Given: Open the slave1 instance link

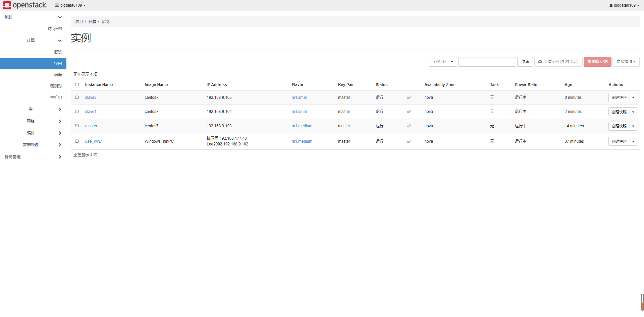Looking at the screenshot, I should point(91,112).
